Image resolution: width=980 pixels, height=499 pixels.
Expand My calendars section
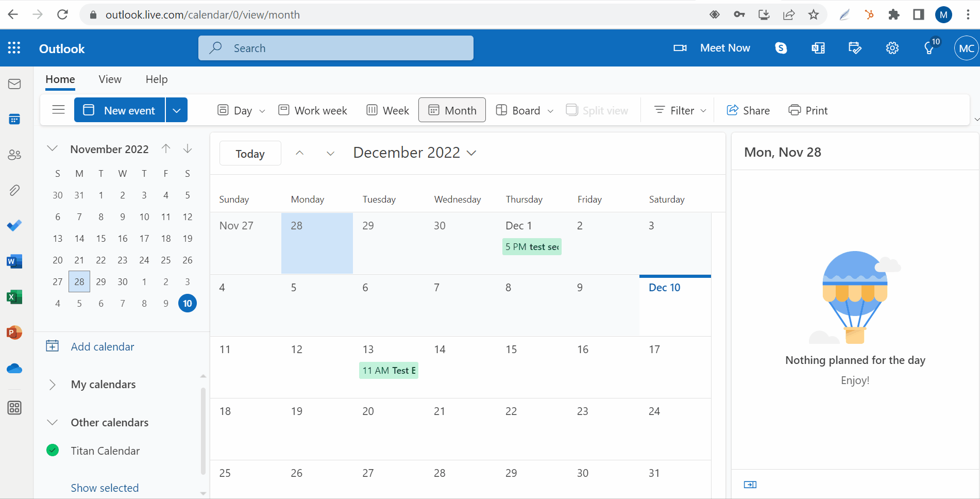coord(52,385)
